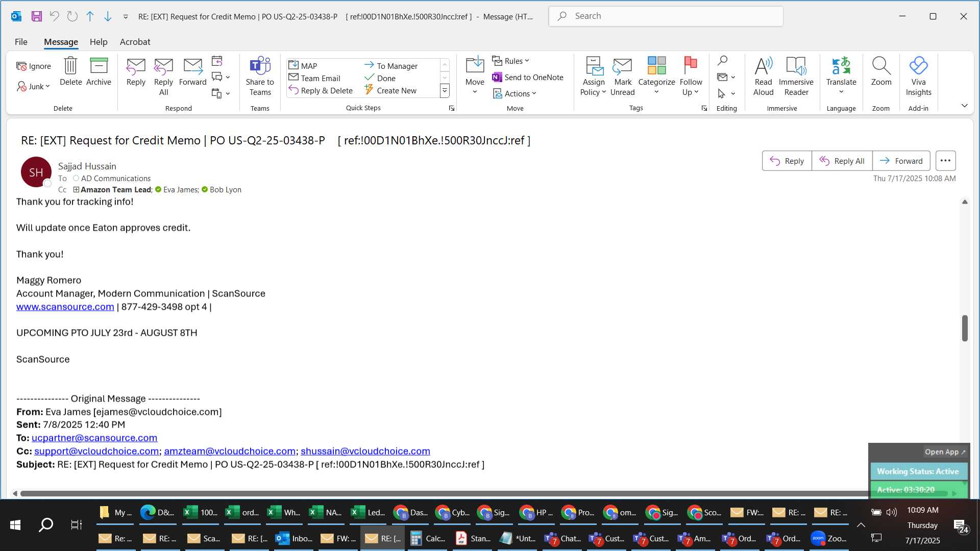The height and width of the screenshot is (551, 980).
Task: Open the www.scansource.com link
Action: click(x=65, y=307)
